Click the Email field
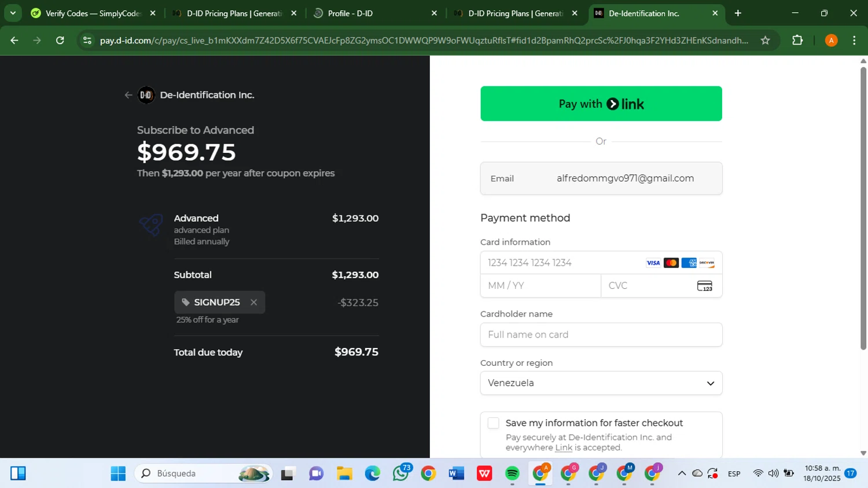 click(601, 178)
